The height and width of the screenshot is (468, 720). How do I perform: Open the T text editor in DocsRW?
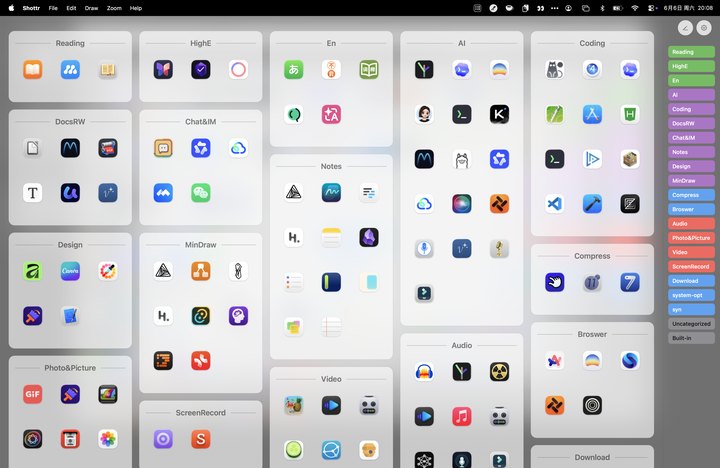(33, 193)
